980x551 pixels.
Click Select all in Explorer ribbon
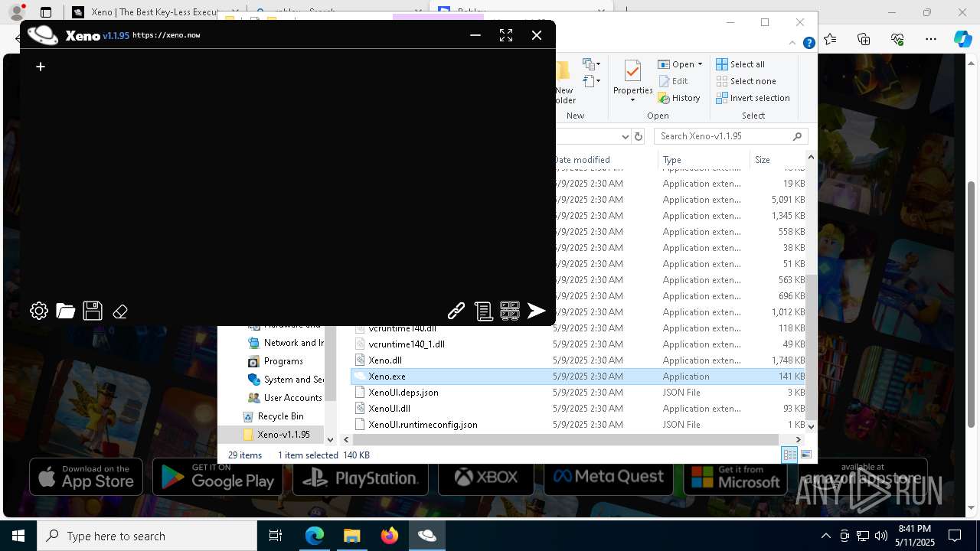tap(740, 64)
